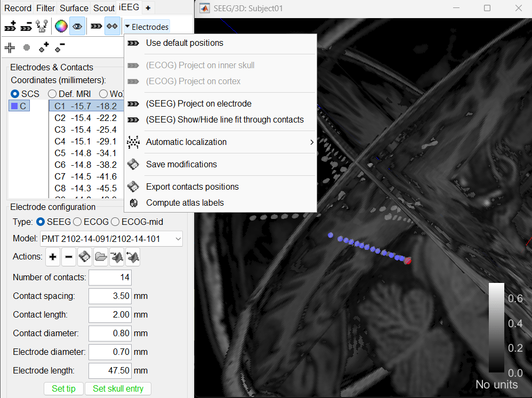Click the remove electrode icon

[x=26, y=26]
